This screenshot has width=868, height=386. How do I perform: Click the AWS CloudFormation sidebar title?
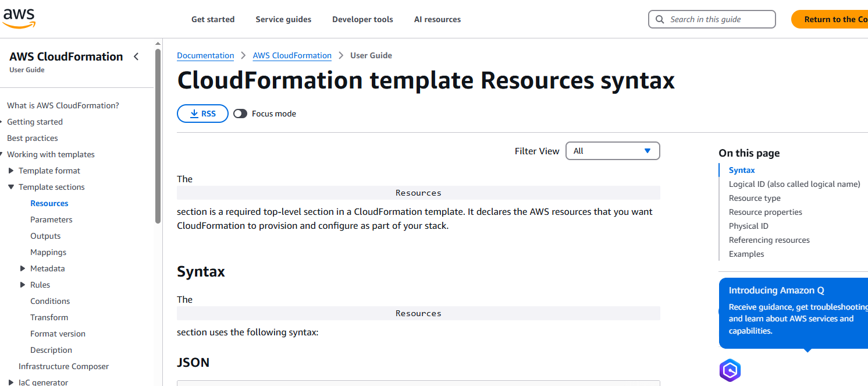pos(66,56)
